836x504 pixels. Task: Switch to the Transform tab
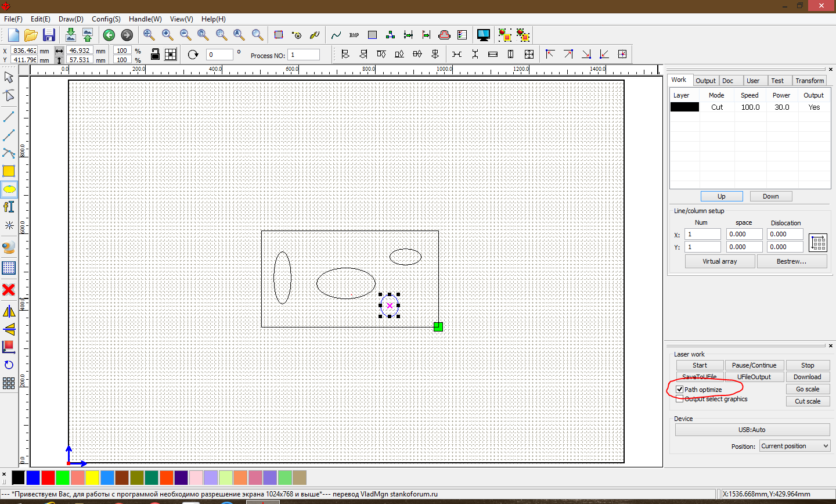click(x=809, y=81)
